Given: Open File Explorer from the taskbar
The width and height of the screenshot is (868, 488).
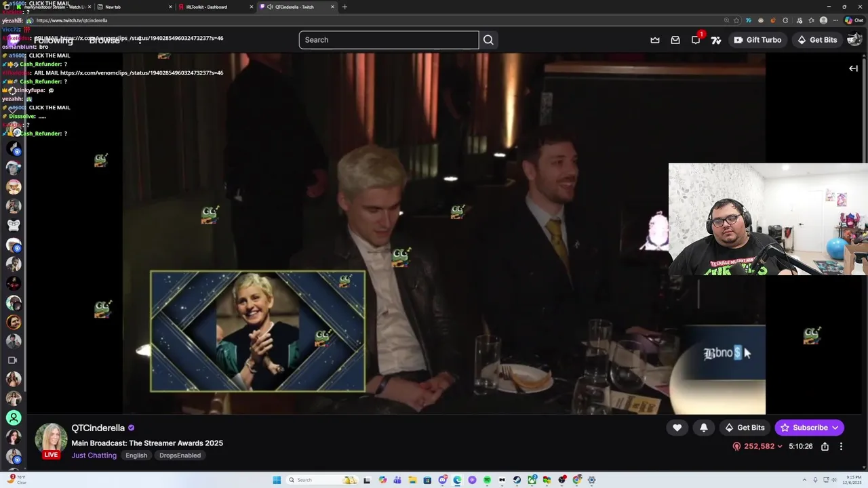Looking at the screenshot, I should (x=412, y=480).
